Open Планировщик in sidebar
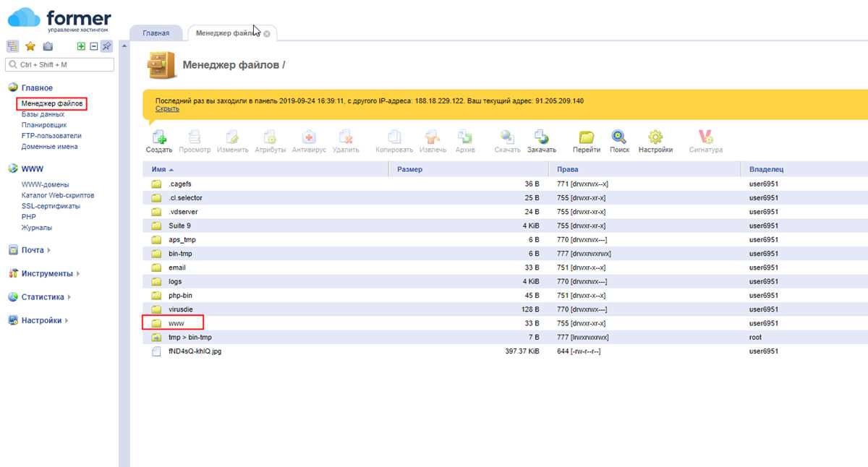Viewport: 868px width, 467px height. pyautogui.click(x=44, y=125)
